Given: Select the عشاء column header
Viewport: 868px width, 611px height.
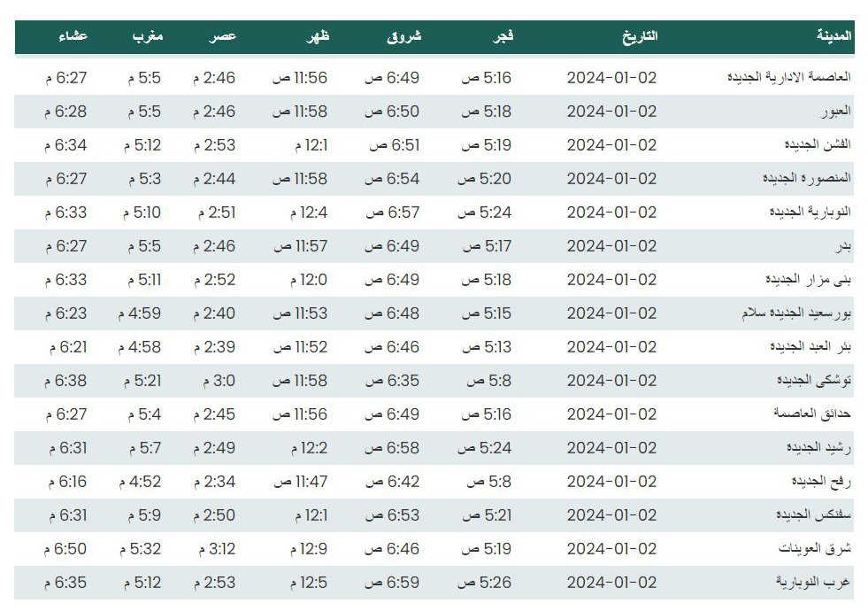Looking at the screenshot, I should 73,36.
